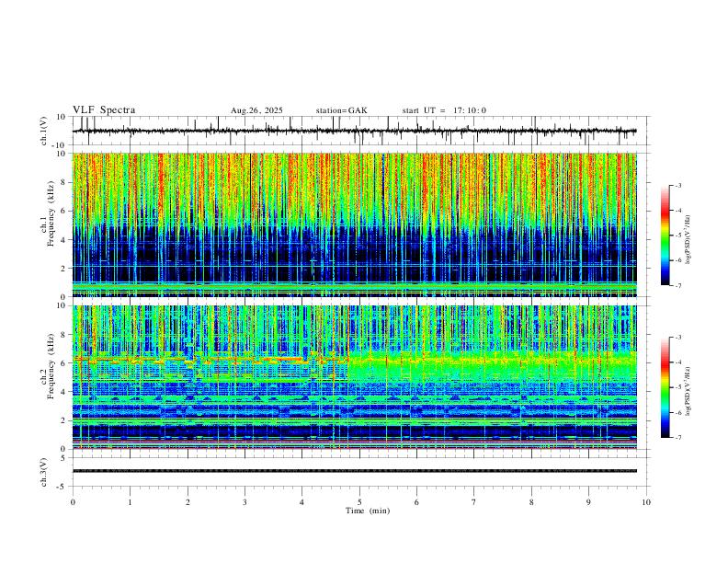This screenshot has height=563, width=728.
Task: Click the "-5" label on ch.1 colorbar
Action: point(678,236)
